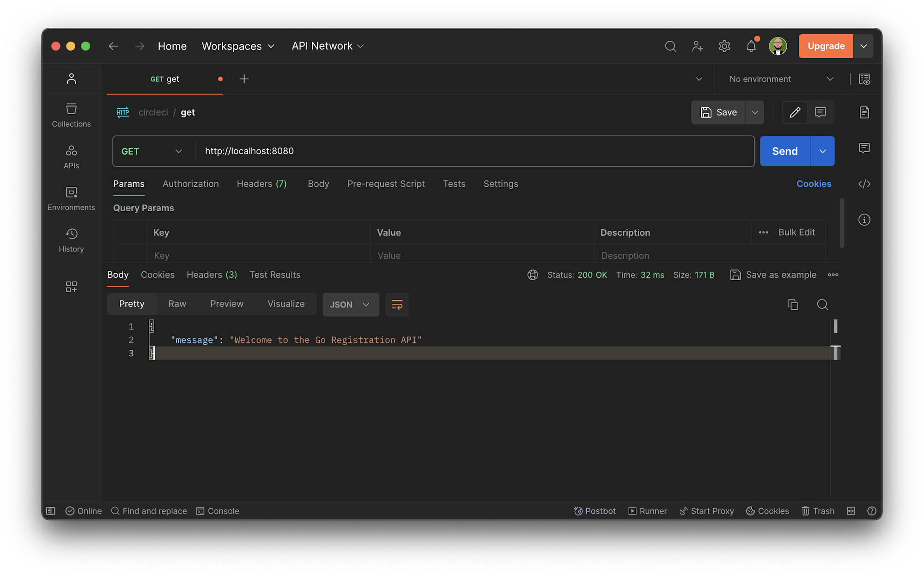The image size is (924, 575).
Task: Switch to the Authorization tab
Action: [x=190, y=184]
